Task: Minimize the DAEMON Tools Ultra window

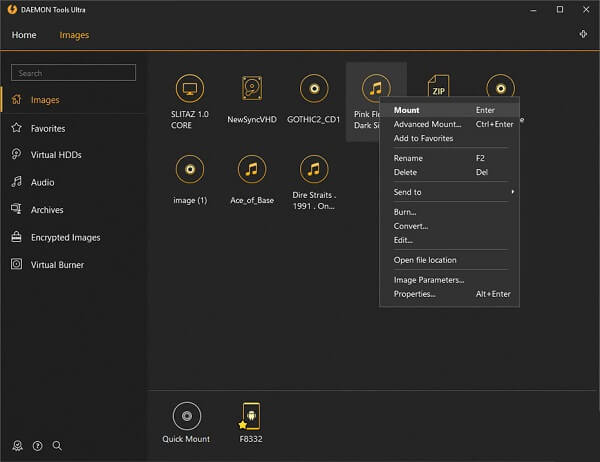Action: (x=533, y=10)
